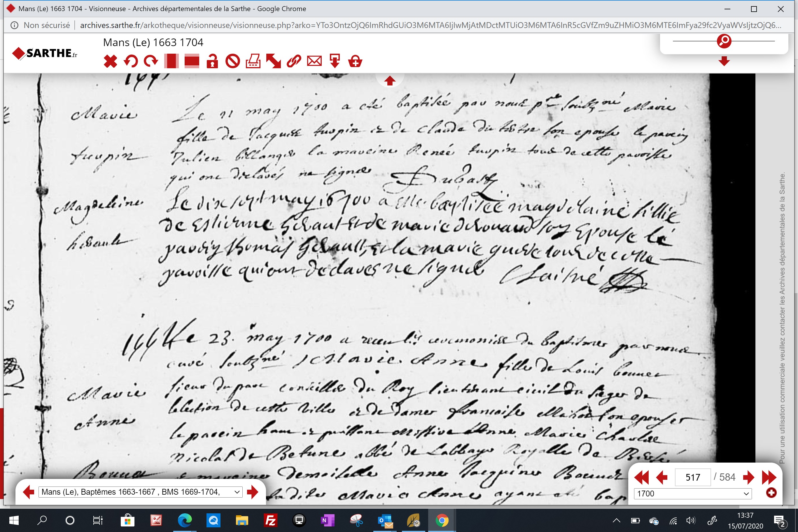
Task: Adjust the zoom slider magnifier handle
Action: (724, 41)
